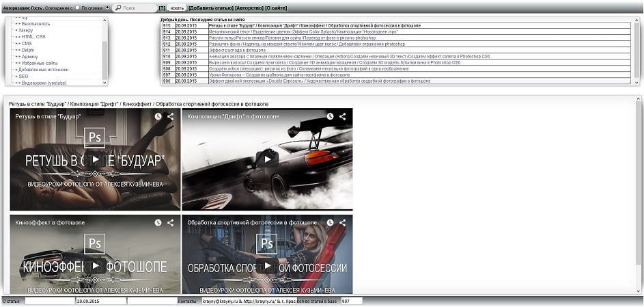644x307 pixels.
Task: Click the watch later clock on the Дрифт video
Action: (x=330, y=116)
